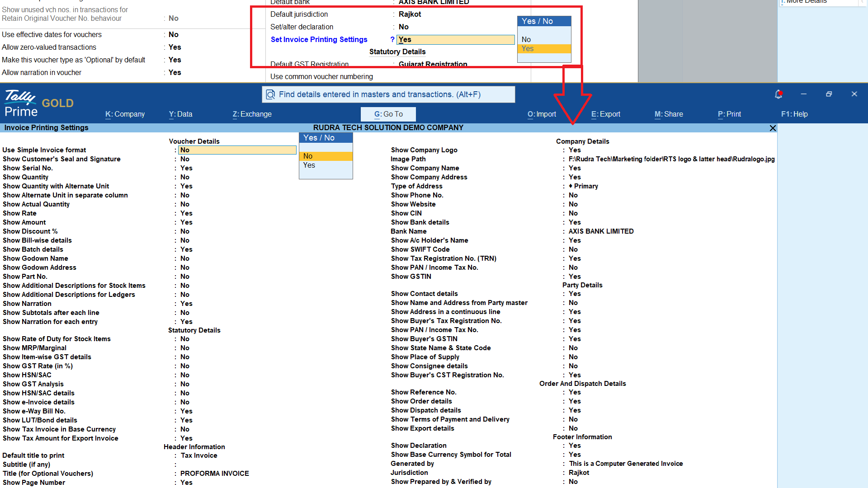This screenshot has width=868, height=488.
Task: Select No in the Yes/No list for Simple Invoice
Action: tap(325, 156)
